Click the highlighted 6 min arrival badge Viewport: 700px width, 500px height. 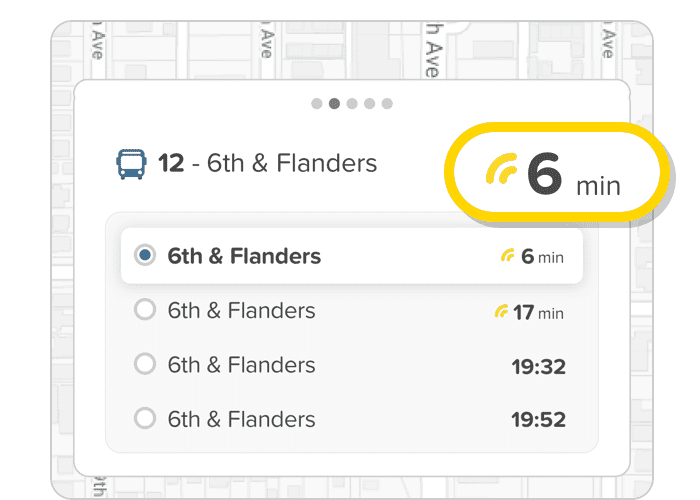[x=557, y=172]
